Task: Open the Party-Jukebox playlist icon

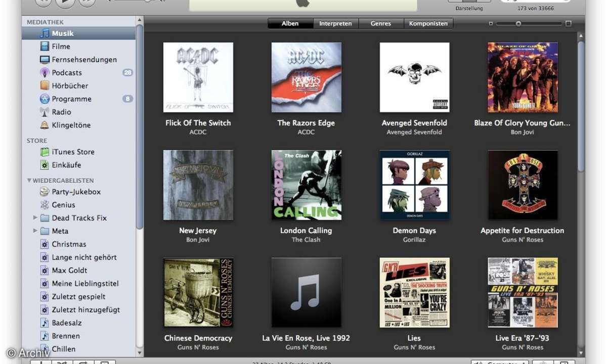Action: click(x=45, y=192)
